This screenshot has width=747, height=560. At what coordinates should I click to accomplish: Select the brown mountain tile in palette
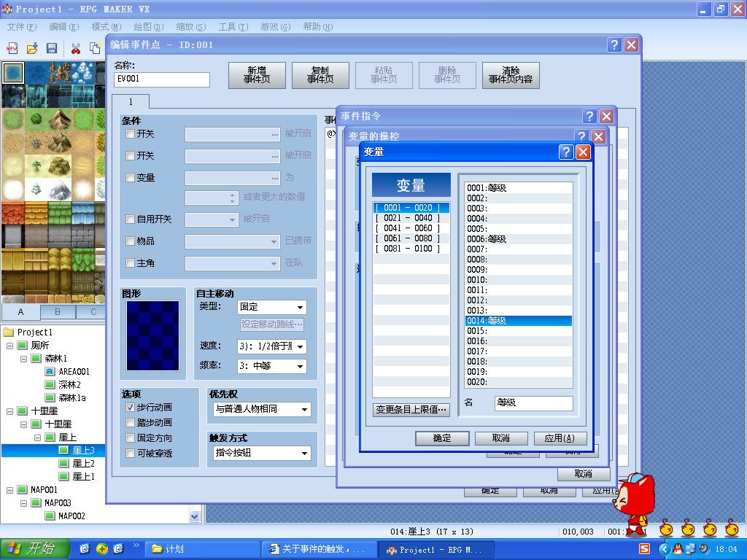pyautogui.click(x=60, y=120)
